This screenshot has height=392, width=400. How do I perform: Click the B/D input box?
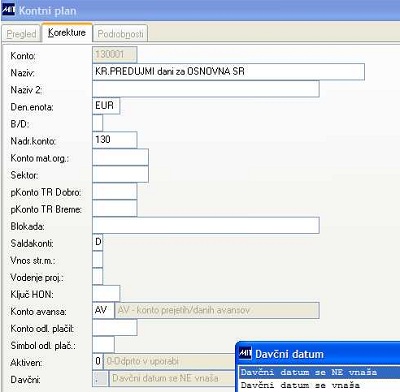[x=97, y=123]
